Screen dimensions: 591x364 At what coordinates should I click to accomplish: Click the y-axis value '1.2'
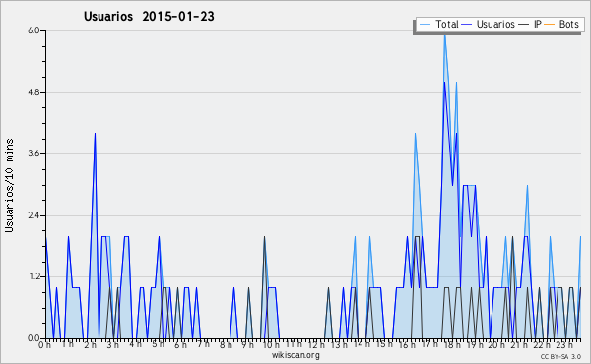[x=33, y=276]
